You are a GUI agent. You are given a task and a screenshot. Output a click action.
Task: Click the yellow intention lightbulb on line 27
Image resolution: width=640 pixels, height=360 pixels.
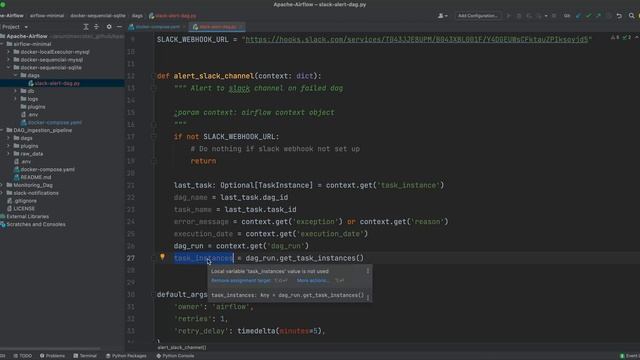tap(162, 257)
